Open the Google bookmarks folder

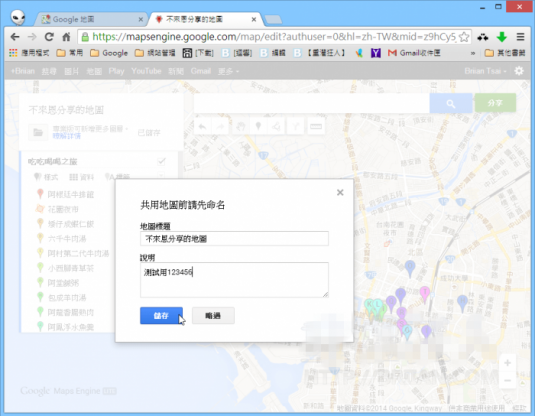[x=109, y=53]
